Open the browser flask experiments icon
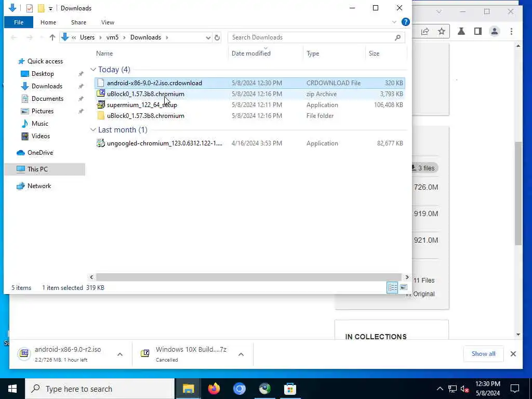This screenshot has width=532, height=399. [x=461, y=32]
